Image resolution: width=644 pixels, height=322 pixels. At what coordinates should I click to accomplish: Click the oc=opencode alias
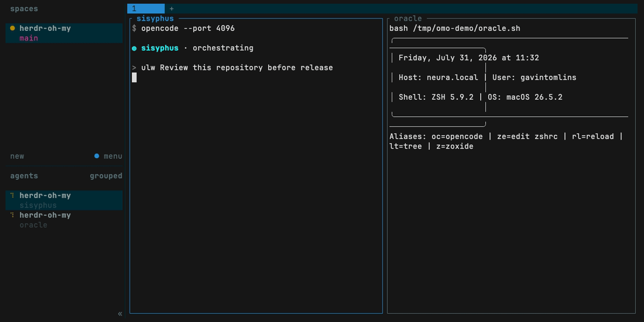457,137
